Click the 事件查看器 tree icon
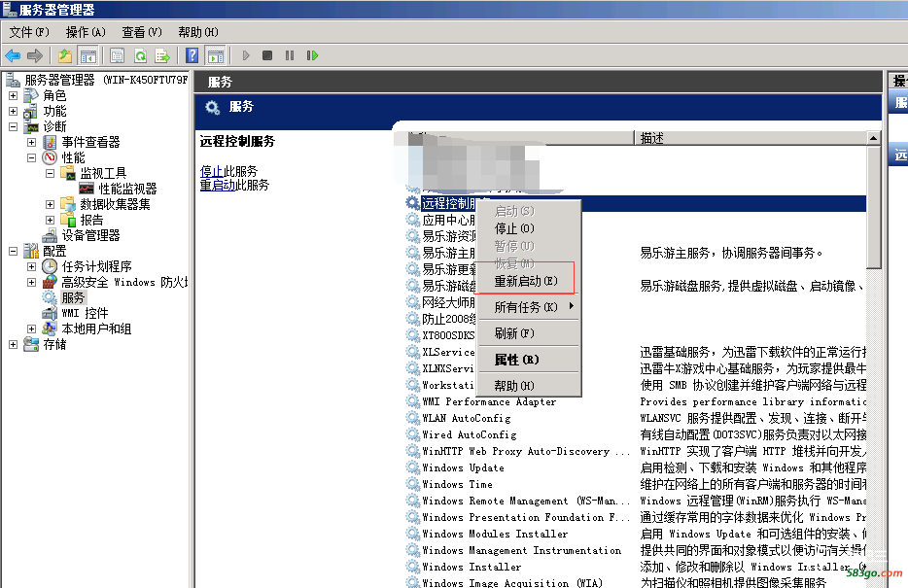This screenshot has width=908, height=588. (x=51, y=142)
